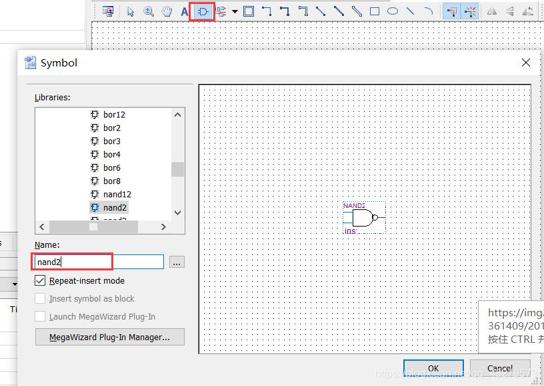Open MegaWizard Plug-In Manager
Image resolution: width=544 pixels, height=386 pixels.
coord(110,337)
